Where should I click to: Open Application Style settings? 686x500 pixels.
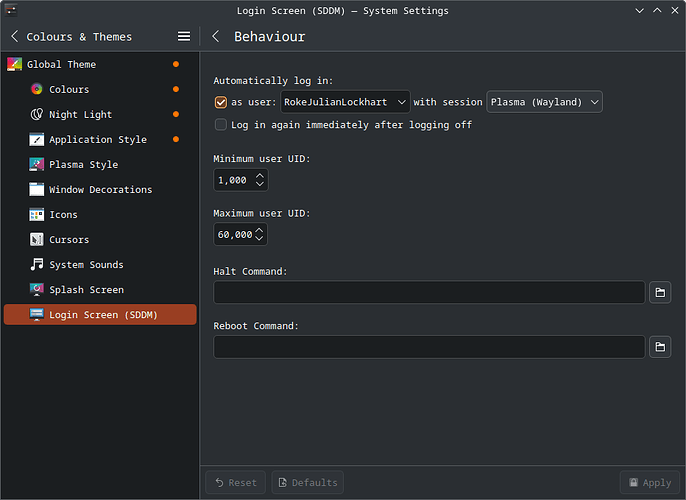pyautogui.click(x=100, y=140)
